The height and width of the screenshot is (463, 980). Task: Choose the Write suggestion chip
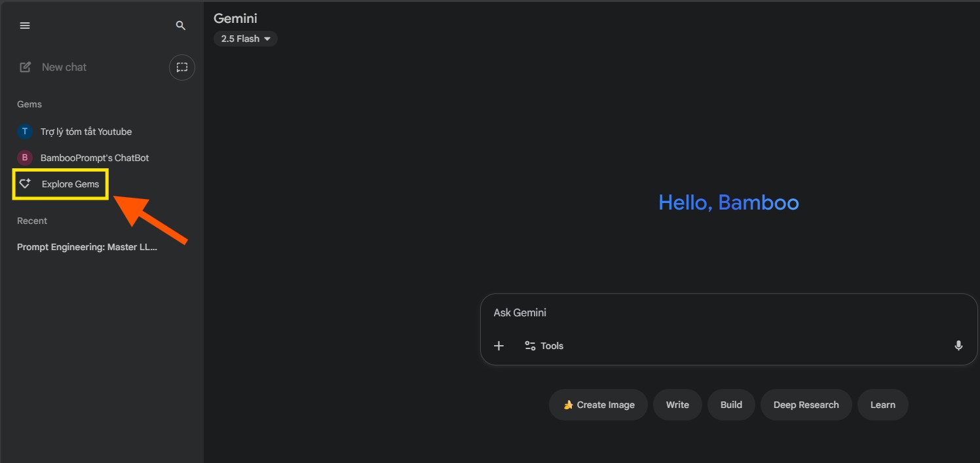click(x=677, y=405)
